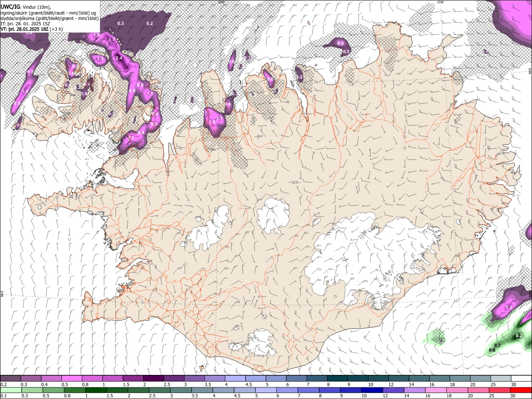Pick the 16 swatch in the snow legend row
Screen dimensions: 532x399
click(x=439, y=379)
